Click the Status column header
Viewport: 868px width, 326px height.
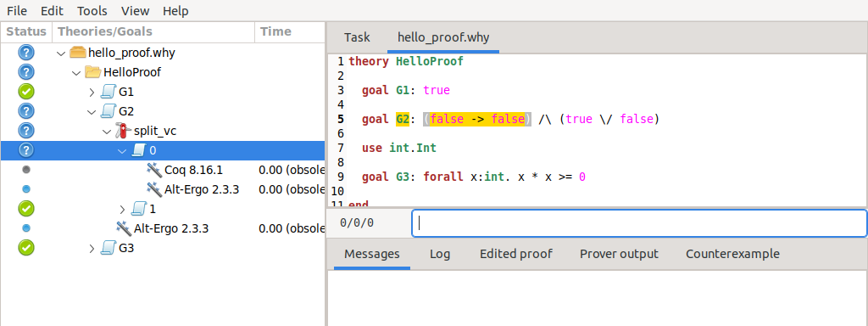pos(26,31)
